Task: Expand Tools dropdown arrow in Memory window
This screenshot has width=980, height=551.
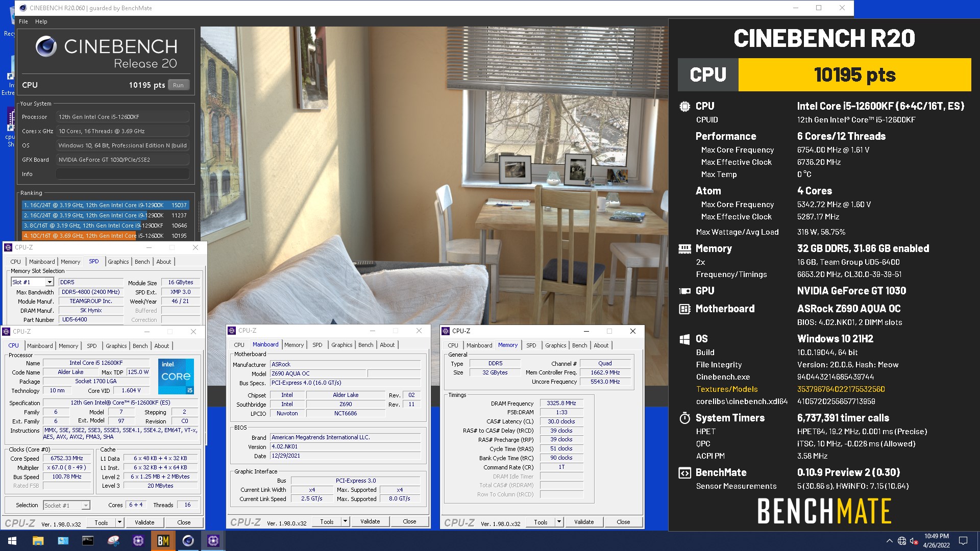Action: point(559,522)
